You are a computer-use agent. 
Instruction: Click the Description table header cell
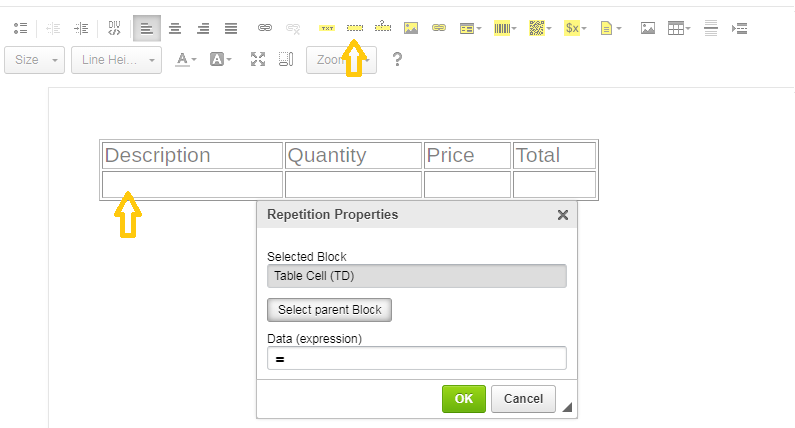(x=192, y=155)
